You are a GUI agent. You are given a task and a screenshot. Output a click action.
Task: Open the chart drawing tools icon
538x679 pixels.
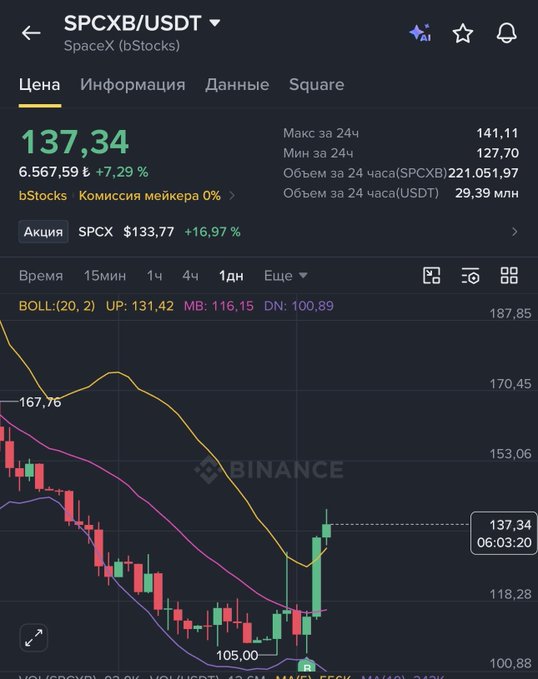point(431,275)
